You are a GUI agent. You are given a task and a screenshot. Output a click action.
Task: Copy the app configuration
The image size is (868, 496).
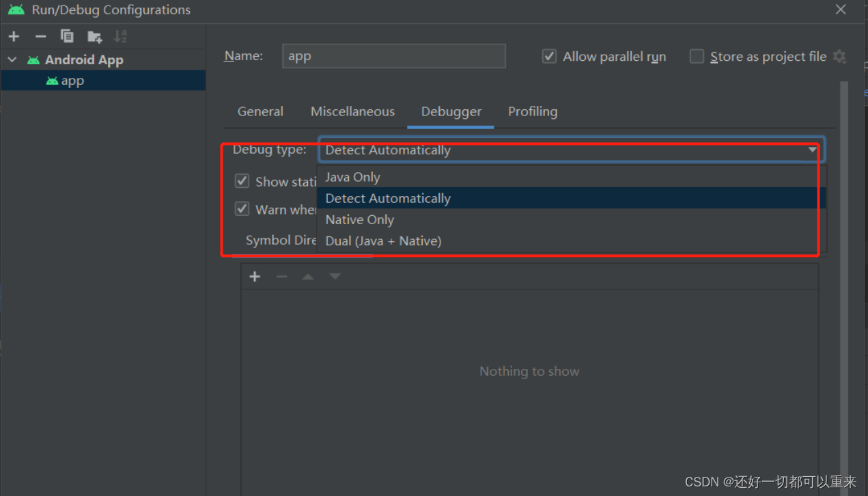click(x=67, y=36)
